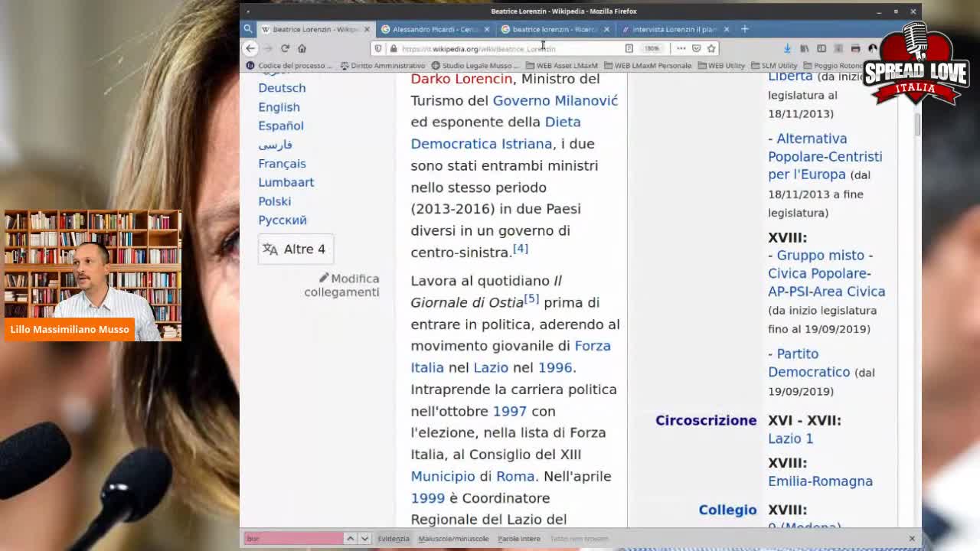Show tracking protection shield info

(x=378, y=48)
